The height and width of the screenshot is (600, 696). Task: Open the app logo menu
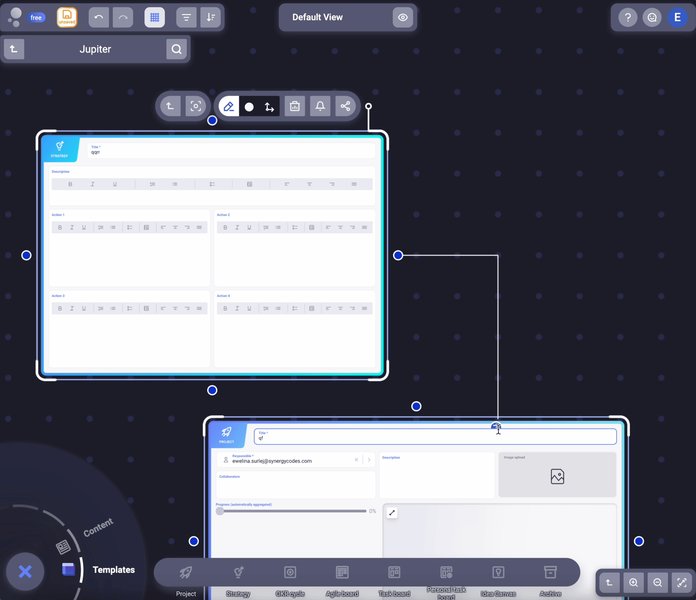[x=15, y=17]
